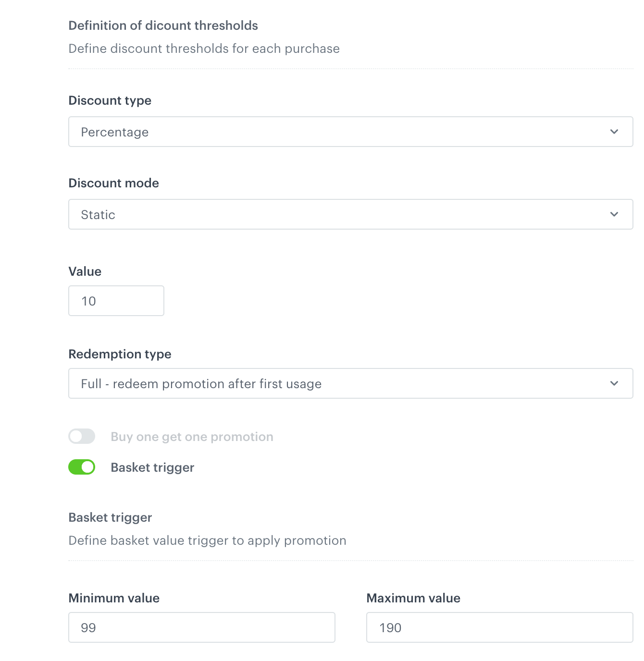Click the Discount mode chevron icon
The image size is (644, 661).
[x=614, y=214]
